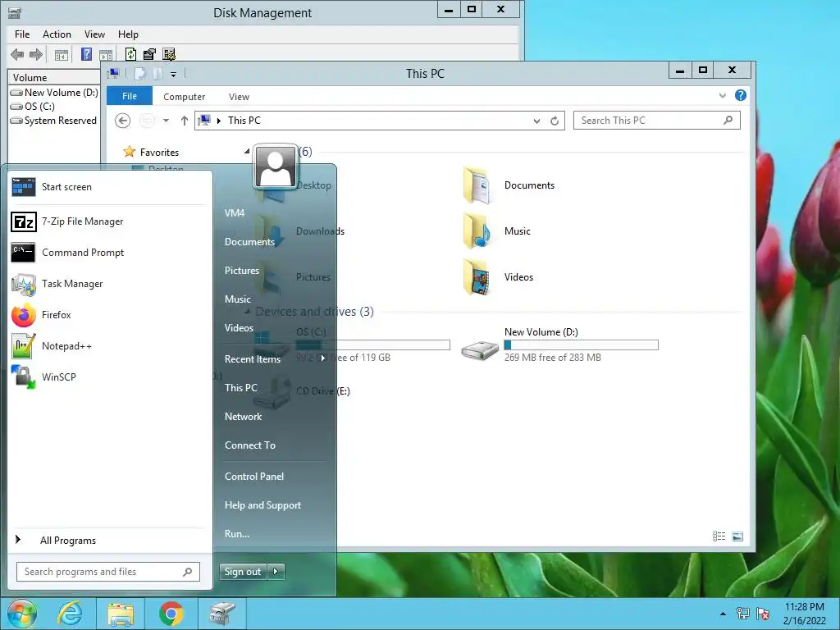Open Quick Access Toolbar customize dropdown
This screenshot has width=840, height=630.
174,75
